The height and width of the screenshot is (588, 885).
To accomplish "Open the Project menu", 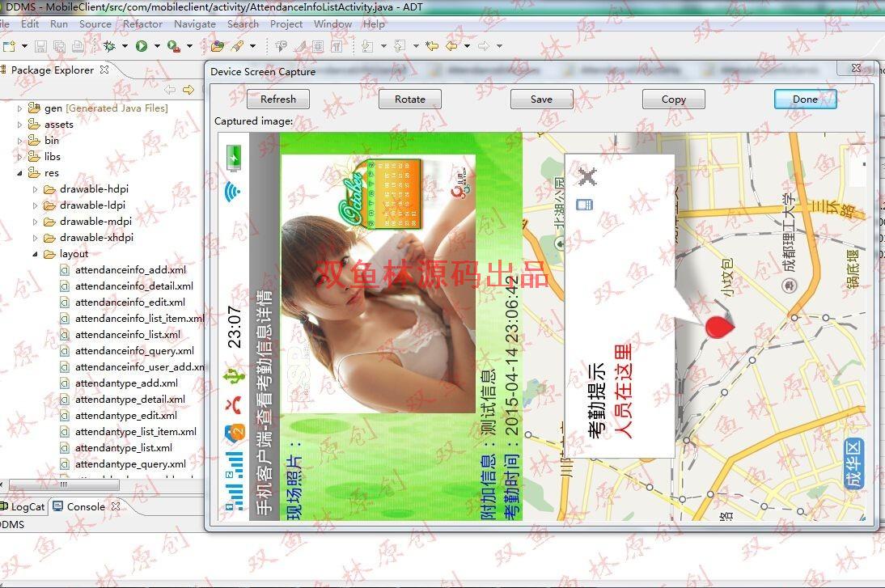I will click(286, 23).
